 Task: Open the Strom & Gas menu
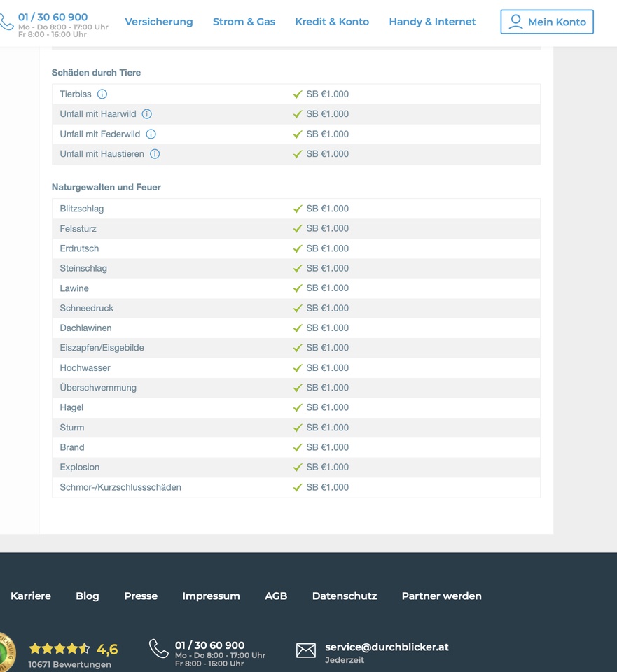[244, 22]
